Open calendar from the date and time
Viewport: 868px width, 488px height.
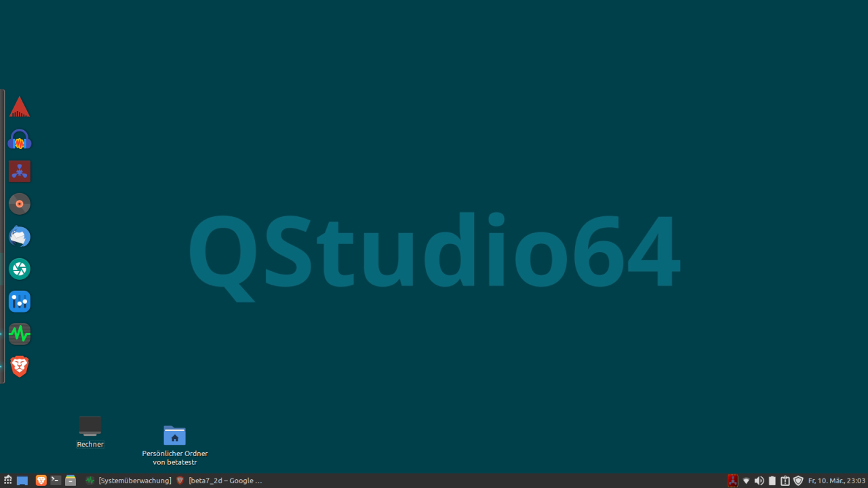coord(836,481)
